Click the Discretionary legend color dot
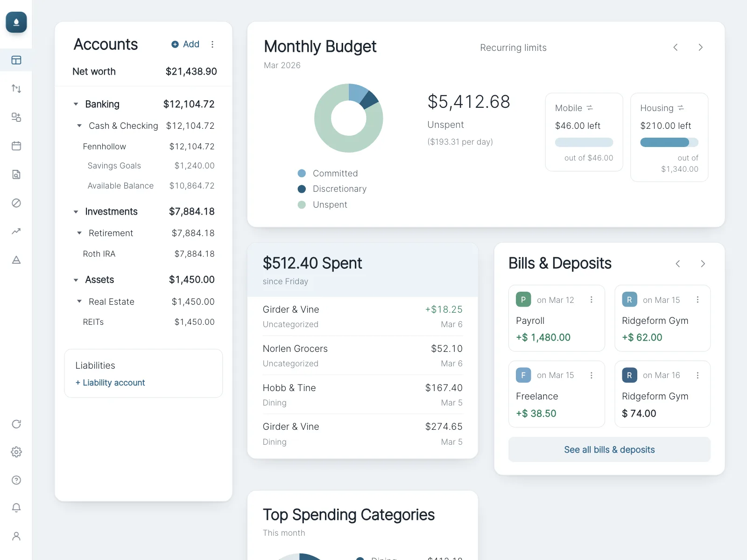The width and height of the screenshot is (747, 560). tap(302, 189)
